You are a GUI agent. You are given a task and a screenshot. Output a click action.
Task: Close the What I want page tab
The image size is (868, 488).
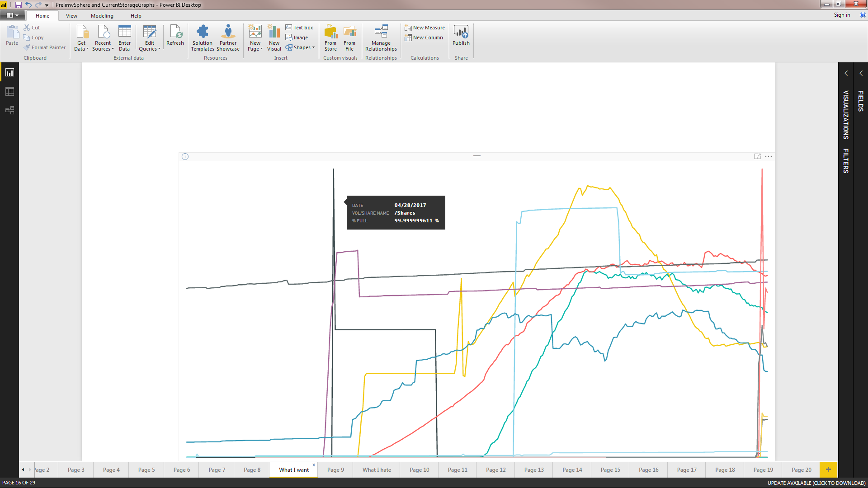coord(314,465)
